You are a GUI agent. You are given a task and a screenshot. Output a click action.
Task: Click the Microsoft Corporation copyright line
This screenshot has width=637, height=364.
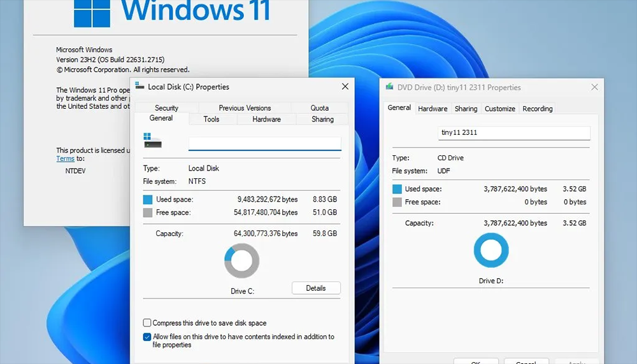click(x=123, y=70)
